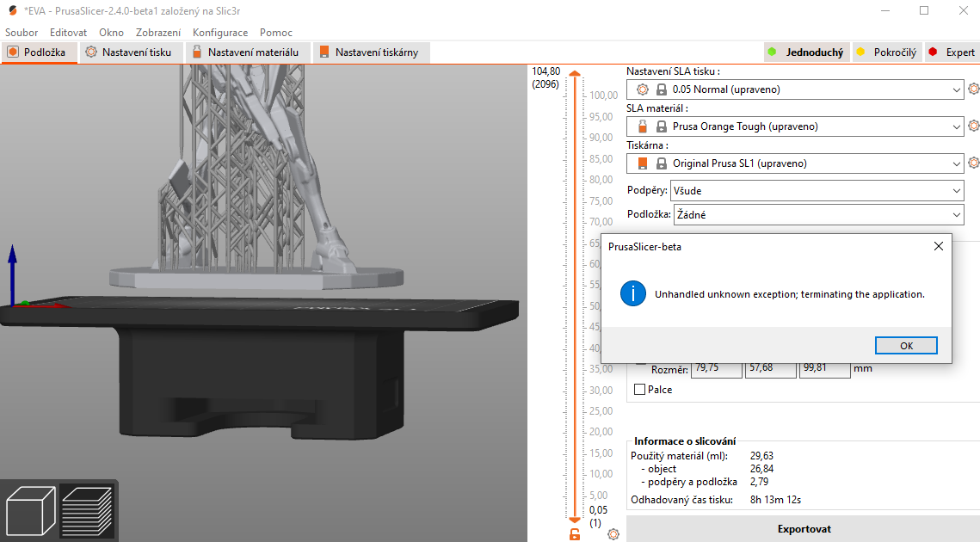This screenshot has height=542, width=980.
Task: Switch to 3D editor view cube icon
Action: 31,510
